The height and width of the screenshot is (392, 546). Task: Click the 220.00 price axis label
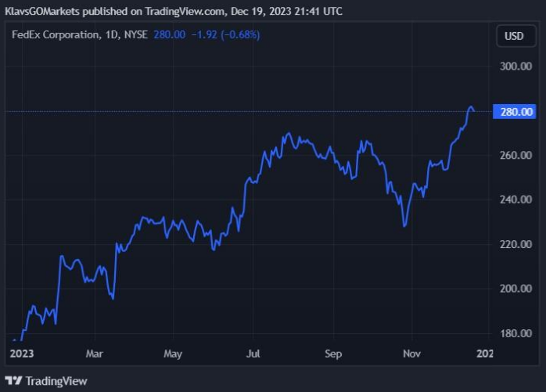(x=515, y=244)
